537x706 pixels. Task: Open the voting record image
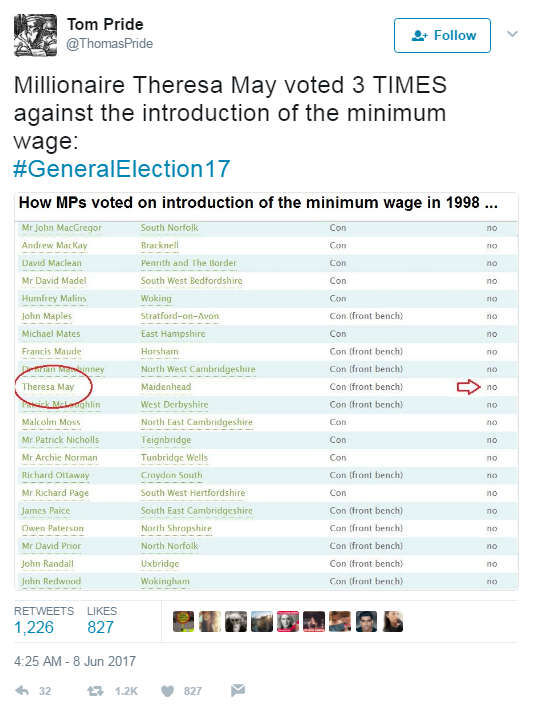266,392
